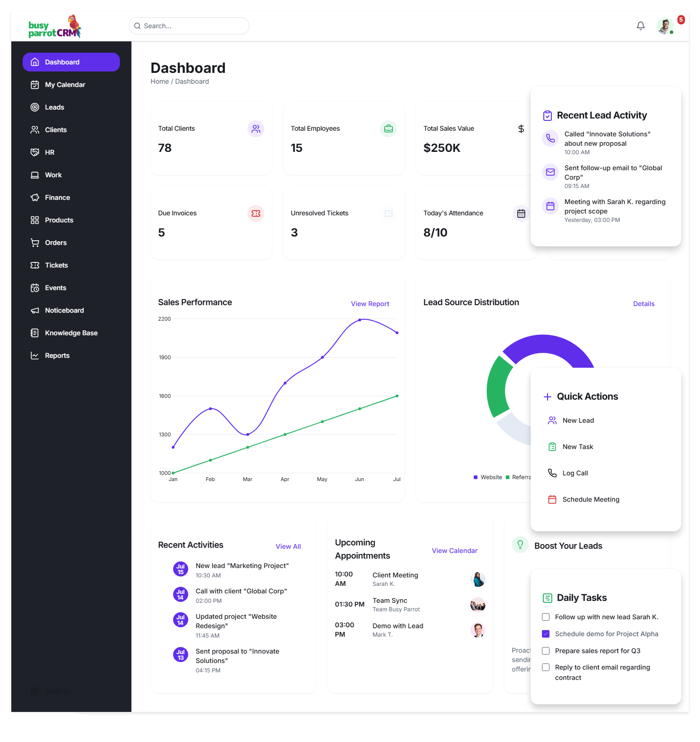Open the user profile avatar menu
The width and height of the screenshot is (700, 742).
[665, 26]
